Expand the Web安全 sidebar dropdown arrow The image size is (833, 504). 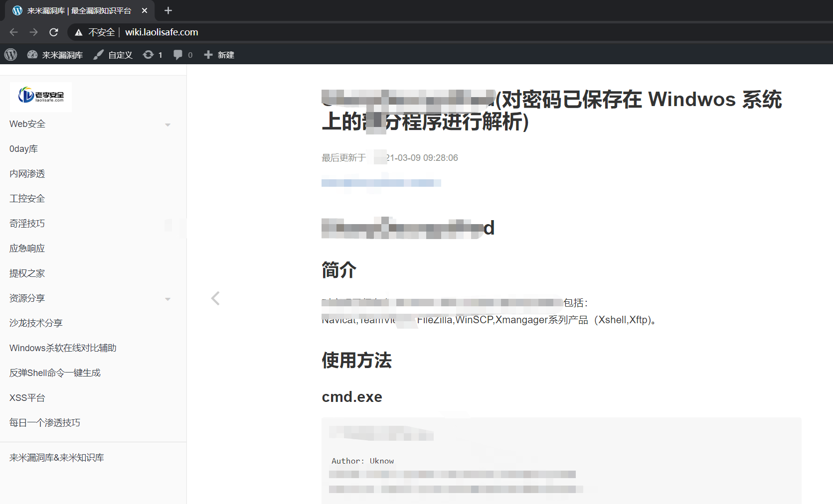(x=167, y=125)
